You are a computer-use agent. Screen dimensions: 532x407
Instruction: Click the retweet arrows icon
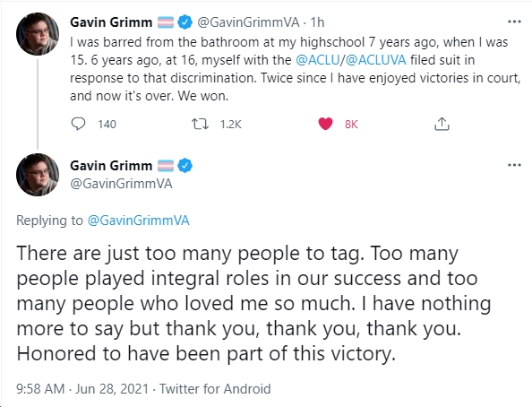[201, 124]
